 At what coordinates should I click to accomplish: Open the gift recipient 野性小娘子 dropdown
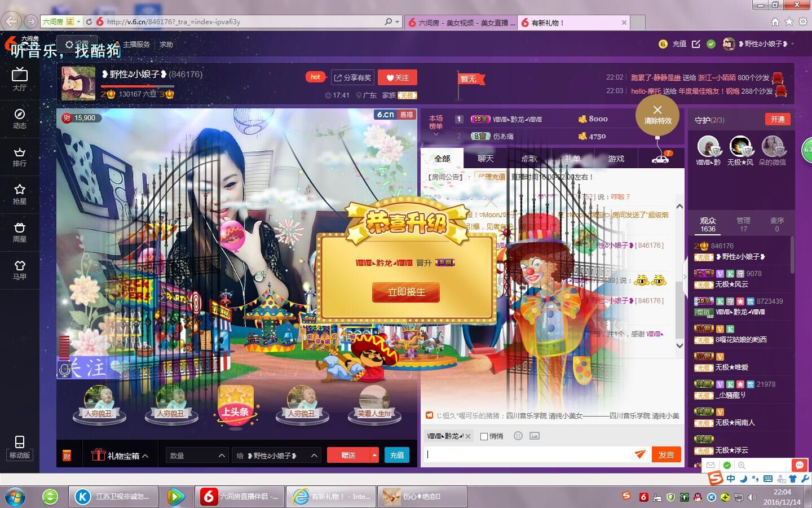tap(276, 456)
